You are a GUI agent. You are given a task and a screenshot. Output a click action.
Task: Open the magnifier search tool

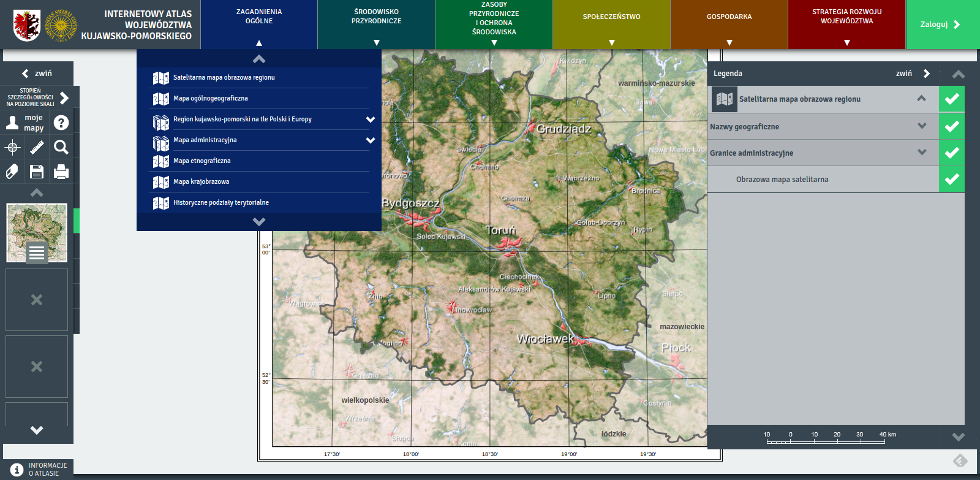tap(61, 147)
